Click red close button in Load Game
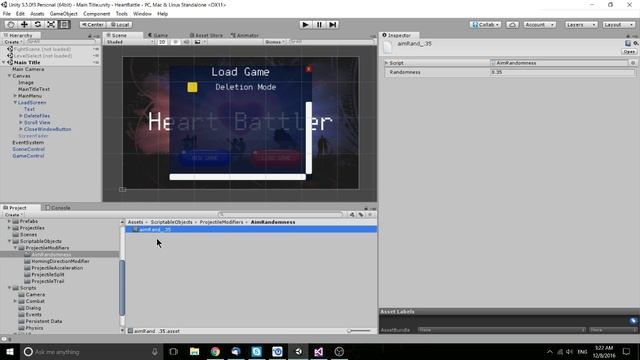This screenshot has height=360, width=640. click(x=309, y=69)
